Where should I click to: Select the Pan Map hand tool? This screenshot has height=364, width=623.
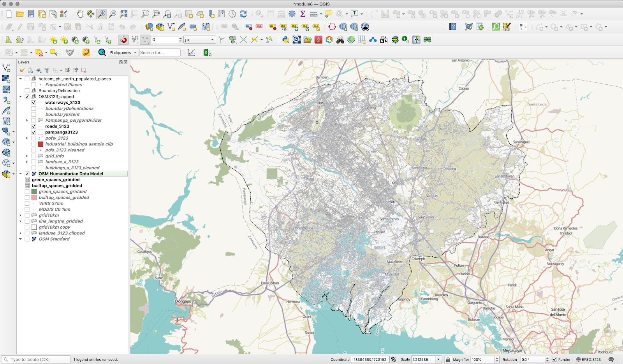(x=79, y=14)
